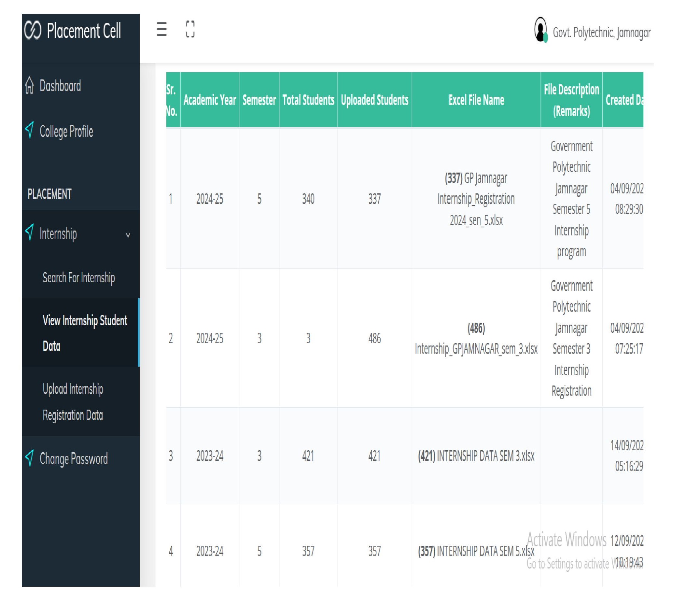Open Search For Internship menu item
The image size is (700, 604).
pyautogui.click(x=79, y=278)
